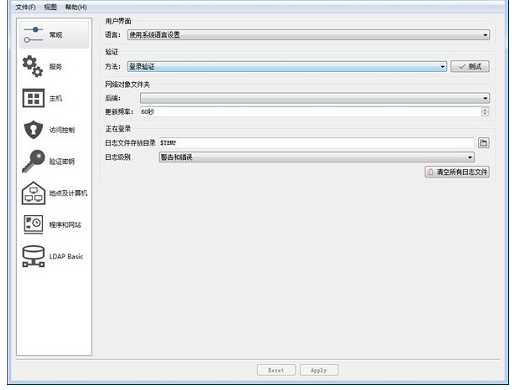Open 访问控制 shield access control page
The image size is (516, 390).
coord(54,130)
